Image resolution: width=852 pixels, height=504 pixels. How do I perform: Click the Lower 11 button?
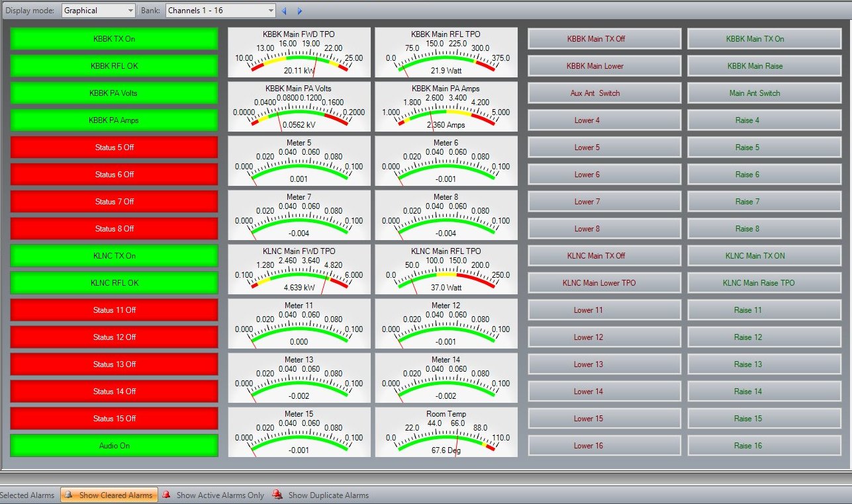click(604, 310)
